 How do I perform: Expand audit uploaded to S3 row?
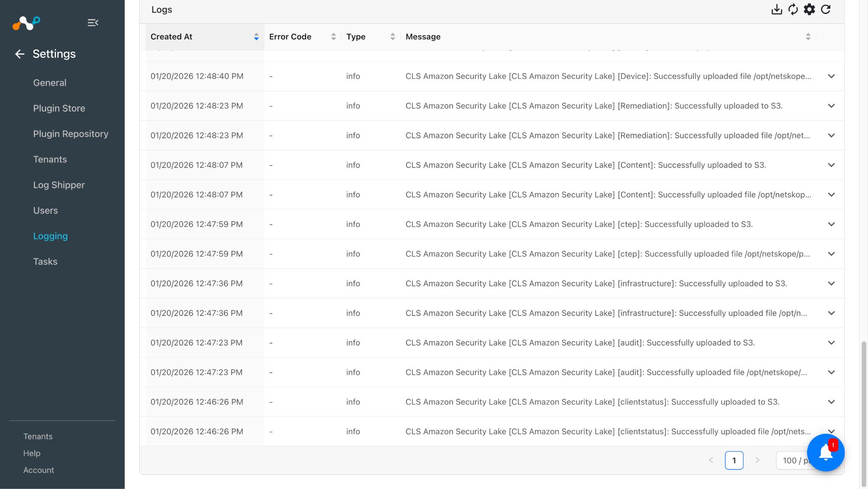click(831, 343)
